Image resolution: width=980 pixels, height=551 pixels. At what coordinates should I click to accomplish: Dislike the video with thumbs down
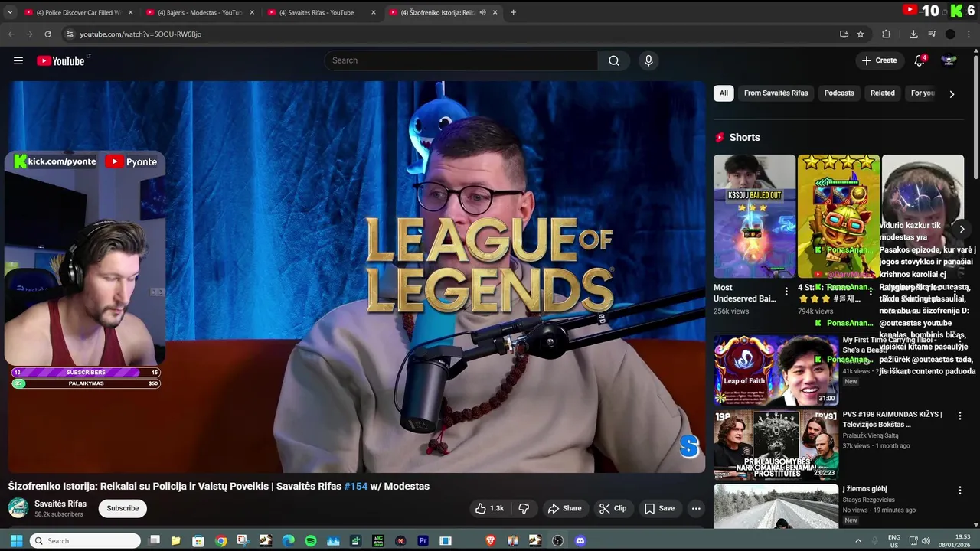(x=524, y=508)
